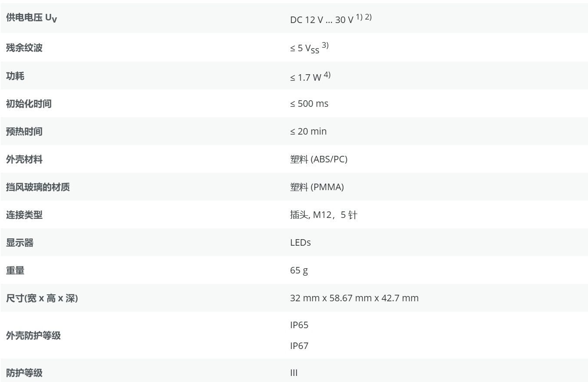Screen dimensions: 588x382
Task: Select the protection class III value
Action: (x=294, y=373)
